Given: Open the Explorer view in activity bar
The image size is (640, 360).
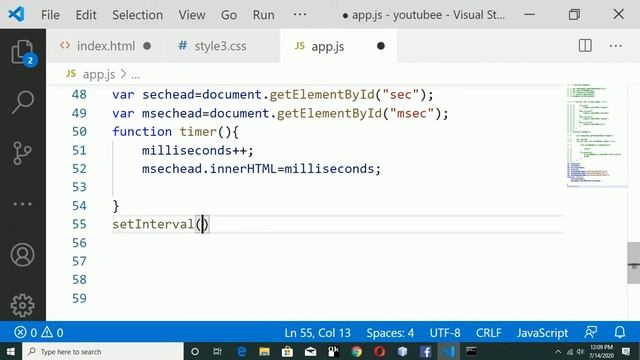Looking at the screenshot, I should tap(23, 52).
